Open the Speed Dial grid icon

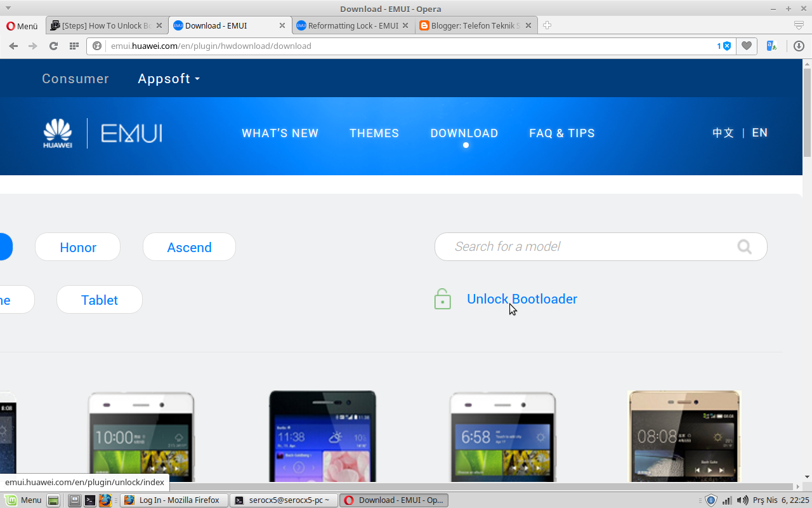74,46
